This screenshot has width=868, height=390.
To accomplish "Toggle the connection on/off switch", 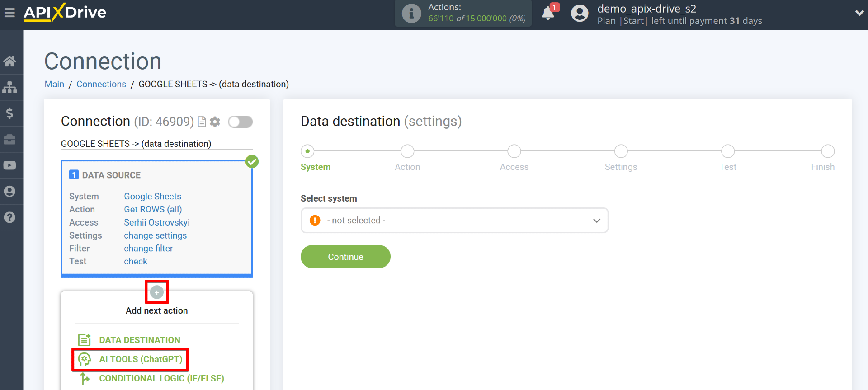I will [240, 122].
